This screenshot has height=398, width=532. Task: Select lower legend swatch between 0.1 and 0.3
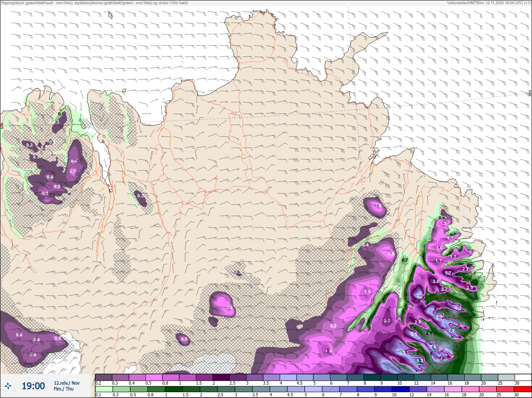(x=103, y=389)
